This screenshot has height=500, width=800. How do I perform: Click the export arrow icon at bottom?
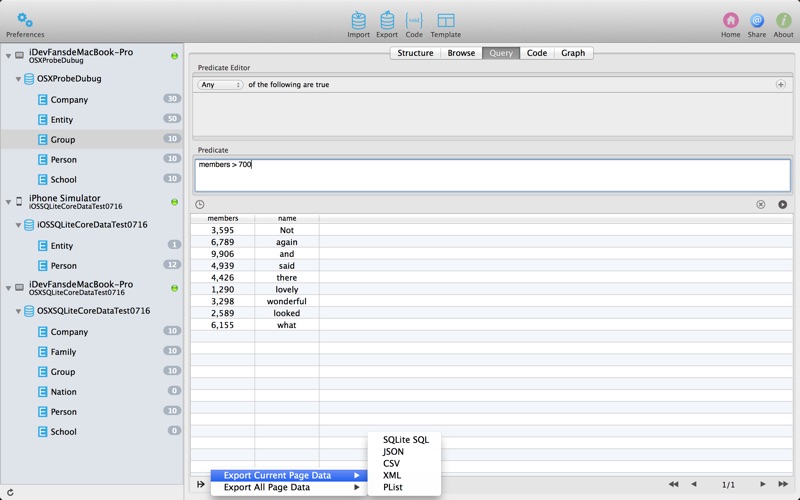(201, 484)
